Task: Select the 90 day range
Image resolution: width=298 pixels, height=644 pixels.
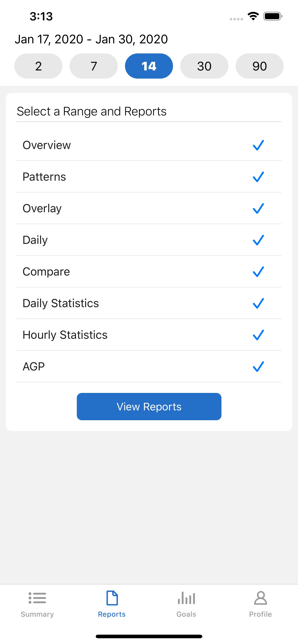Action: [259, 66]
